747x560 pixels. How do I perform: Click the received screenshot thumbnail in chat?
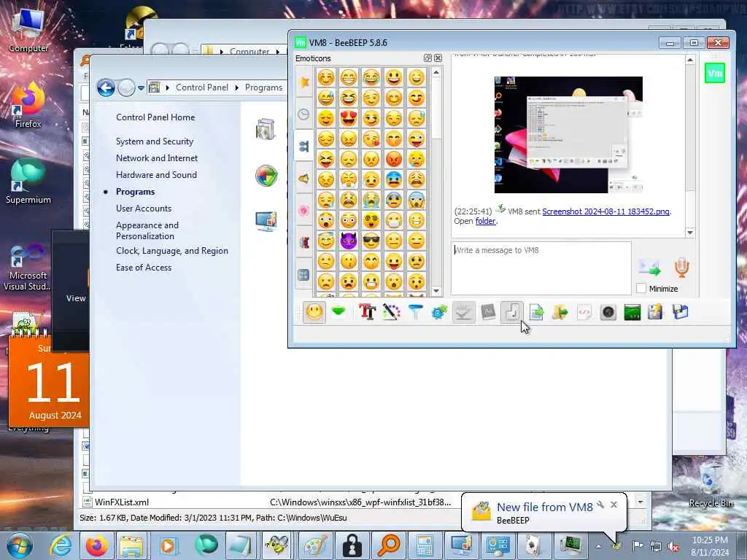pos(568,135)
